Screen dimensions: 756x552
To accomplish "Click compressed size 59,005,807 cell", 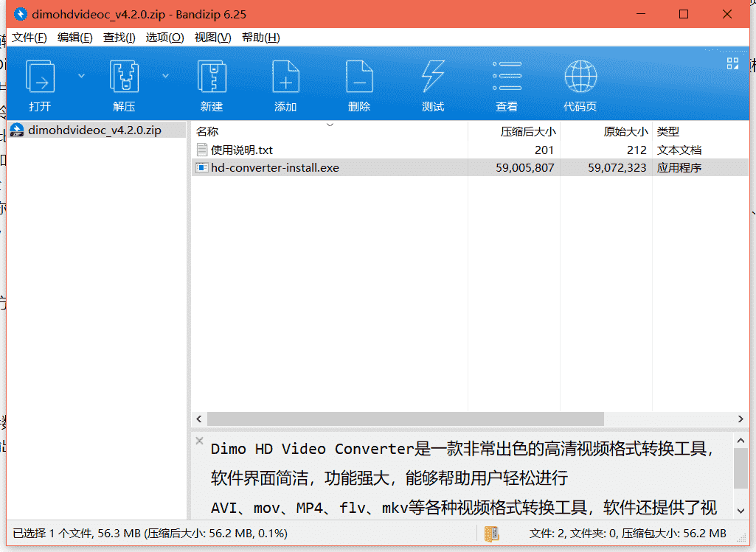I will tap(525, 167).
